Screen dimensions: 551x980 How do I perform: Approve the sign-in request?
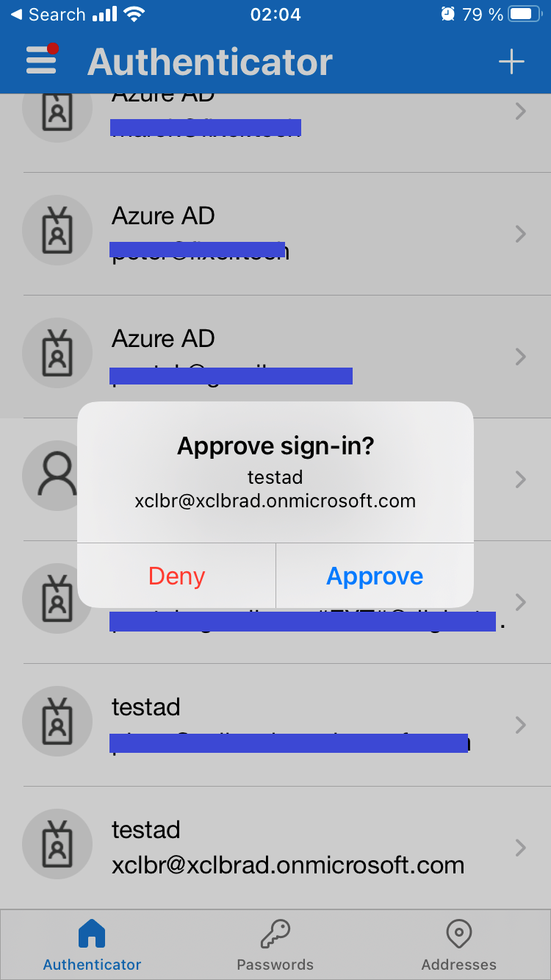(x=375, y=576)
